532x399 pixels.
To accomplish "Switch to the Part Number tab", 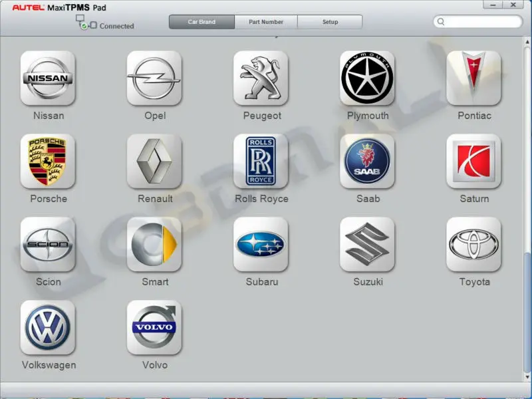I will point(266,22).
